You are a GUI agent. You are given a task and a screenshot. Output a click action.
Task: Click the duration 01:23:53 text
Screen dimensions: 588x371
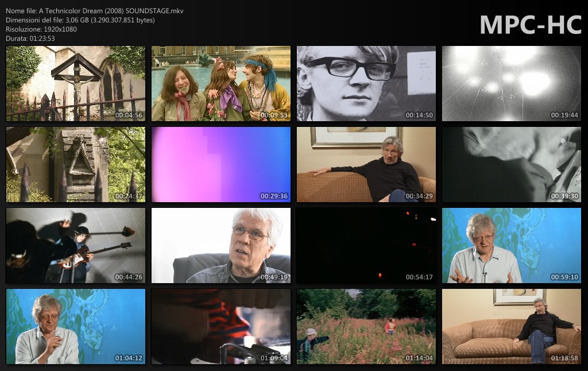pos(30,38)
